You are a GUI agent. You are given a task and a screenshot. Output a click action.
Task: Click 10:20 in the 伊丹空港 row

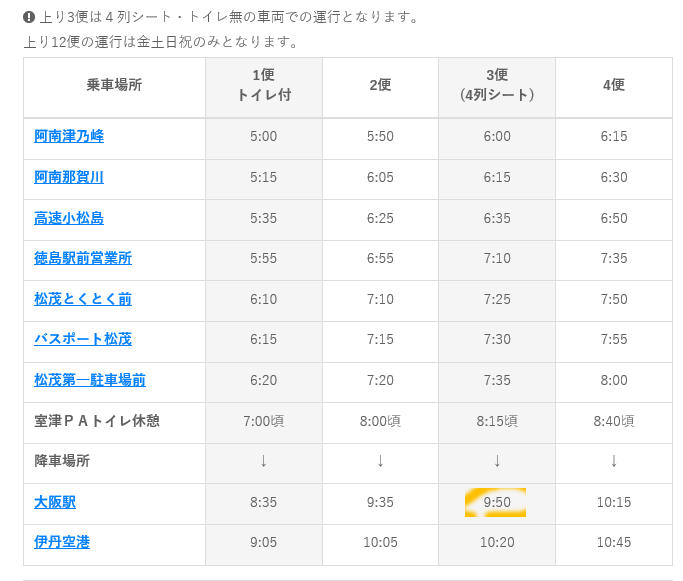pos(497,542)
